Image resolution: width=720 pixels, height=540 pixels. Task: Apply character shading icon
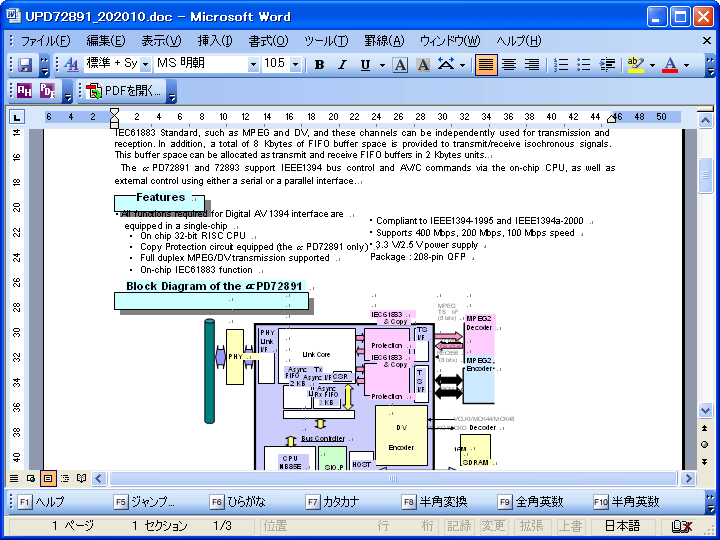(x=423, y=65)
